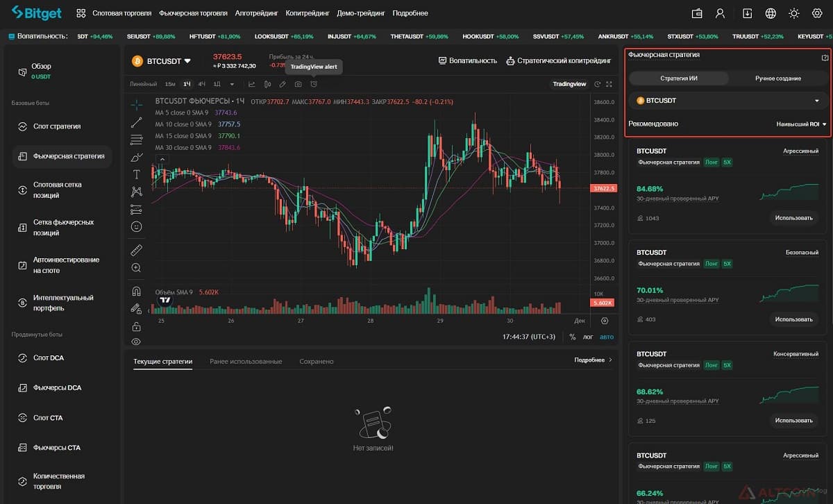The image size is (833, 504).
Task: Hide all drawings with eye icon
Action: [x=136, y=342]
